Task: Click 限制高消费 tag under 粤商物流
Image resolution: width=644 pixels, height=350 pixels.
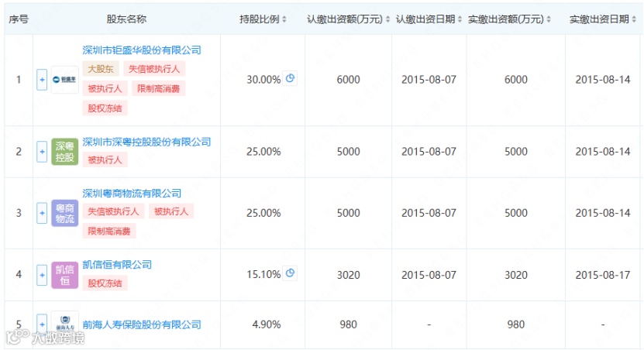Action: [108, 231]
